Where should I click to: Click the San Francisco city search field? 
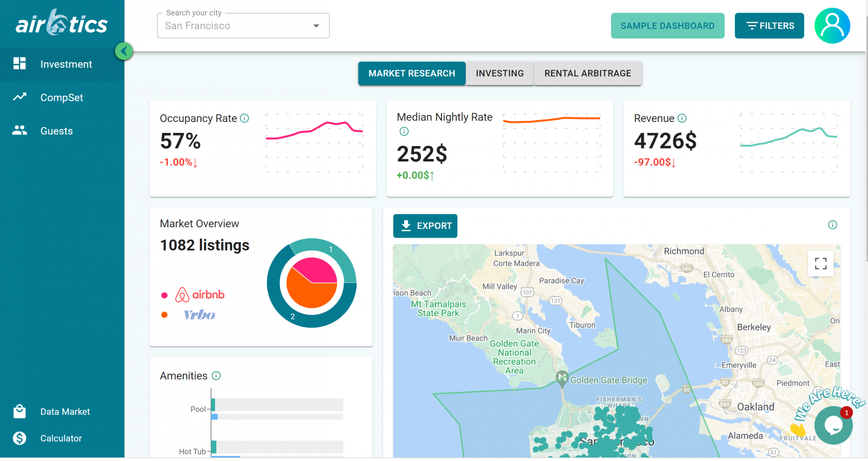click(x=243, y=26)
